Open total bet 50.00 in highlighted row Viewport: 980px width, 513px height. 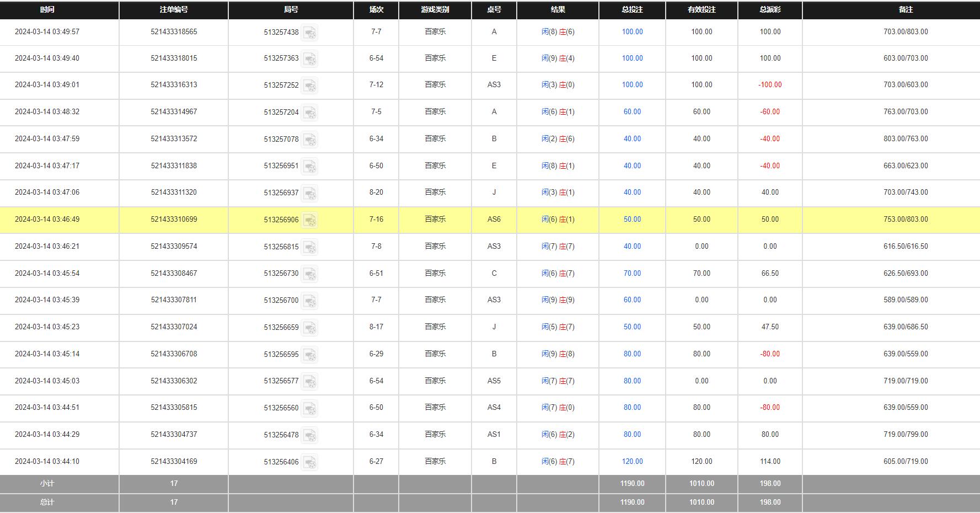[x=632, y=219]
